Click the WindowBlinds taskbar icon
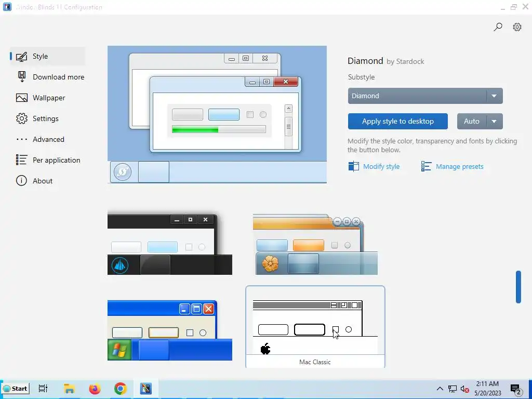 (x=146, y=388)
